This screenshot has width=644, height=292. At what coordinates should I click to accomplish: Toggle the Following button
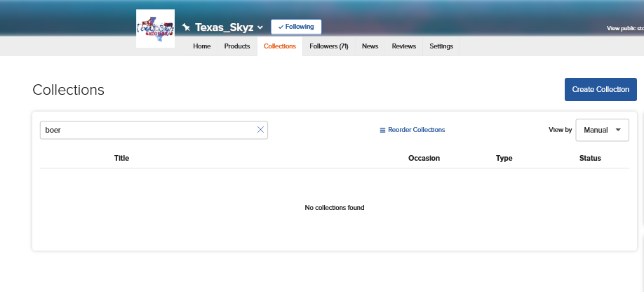(296, 27)
